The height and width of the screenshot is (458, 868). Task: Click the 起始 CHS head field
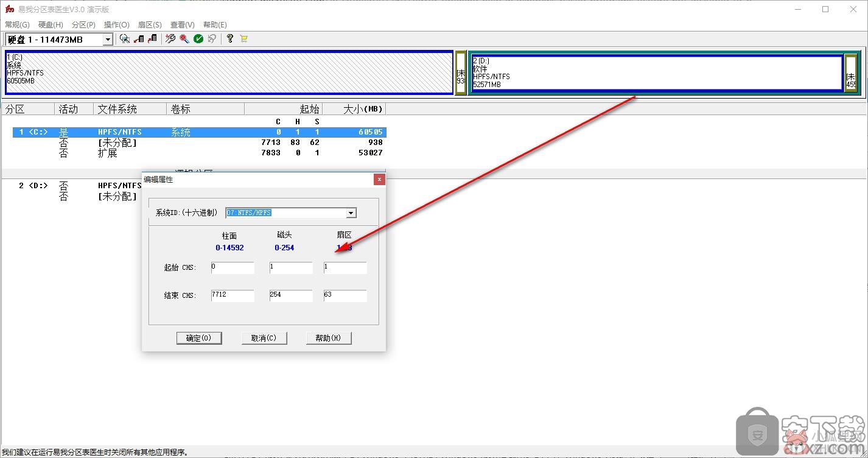pyautogui.click(x=291, y=268)
